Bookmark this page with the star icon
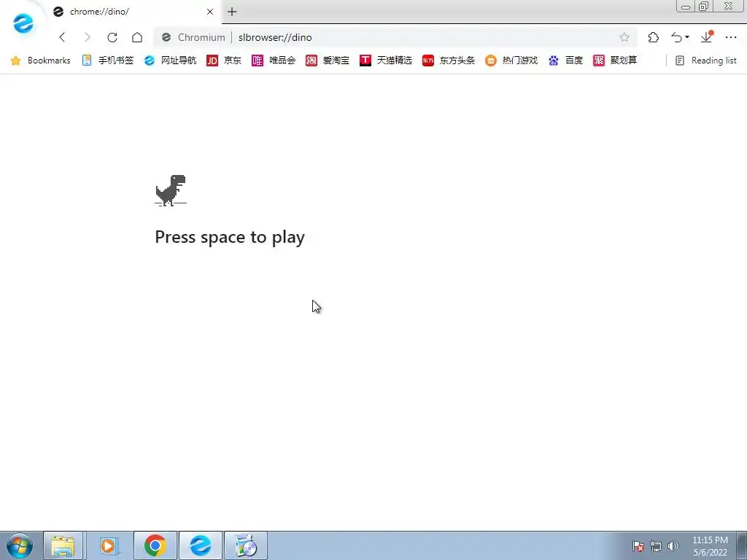 [624, 37]
